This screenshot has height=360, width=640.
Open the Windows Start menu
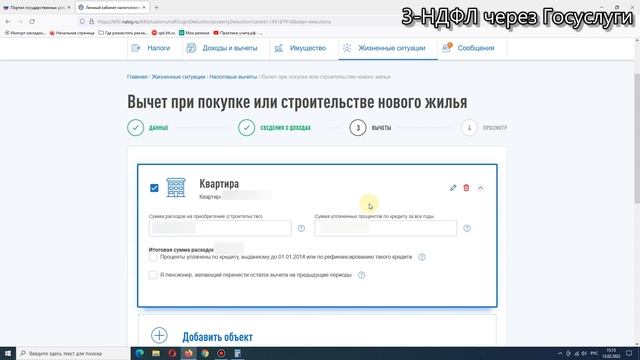coord(8,353)
